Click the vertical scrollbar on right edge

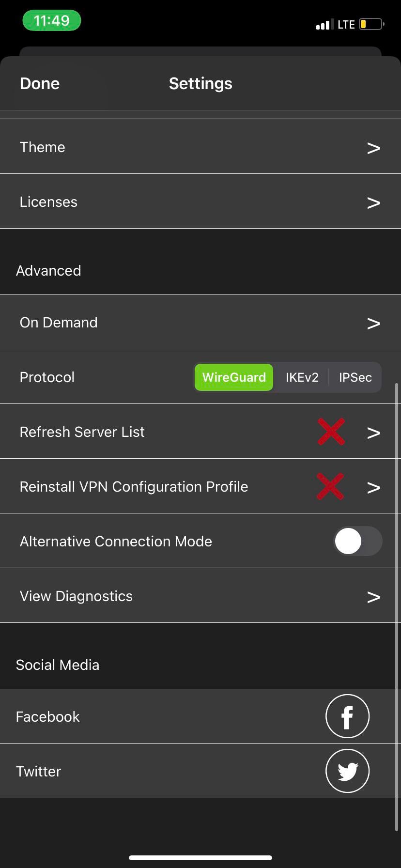pos(397,605)
